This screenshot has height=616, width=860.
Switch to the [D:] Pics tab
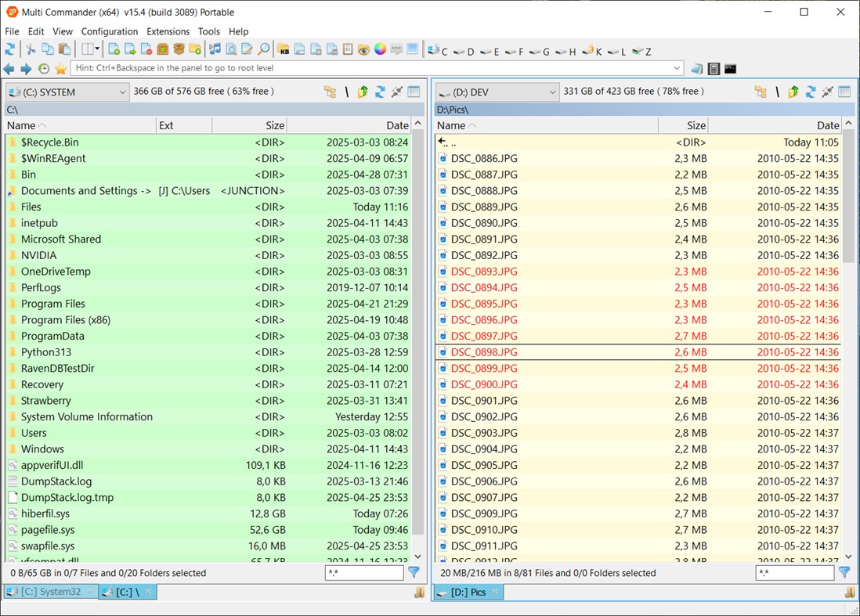(468, 593)
